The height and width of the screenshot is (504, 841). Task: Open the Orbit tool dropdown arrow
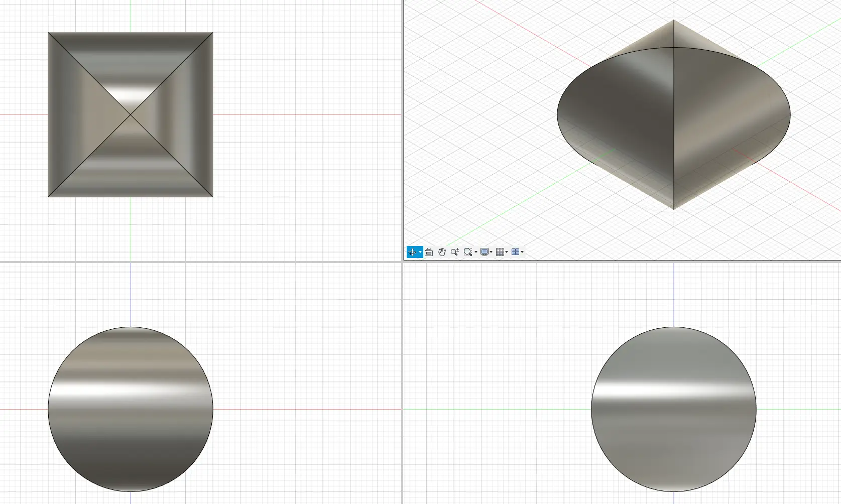click(420, 252)
